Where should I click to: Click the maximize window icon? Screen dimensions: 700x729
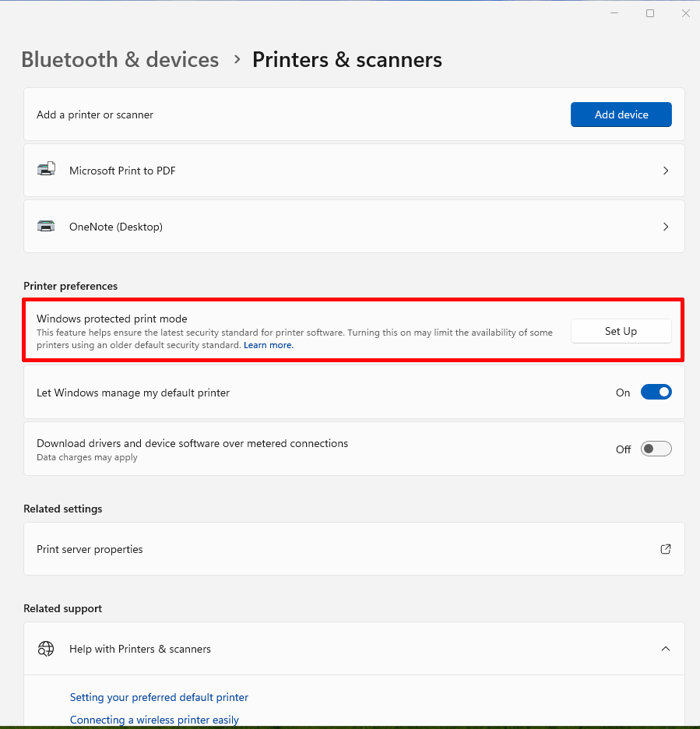650,12
